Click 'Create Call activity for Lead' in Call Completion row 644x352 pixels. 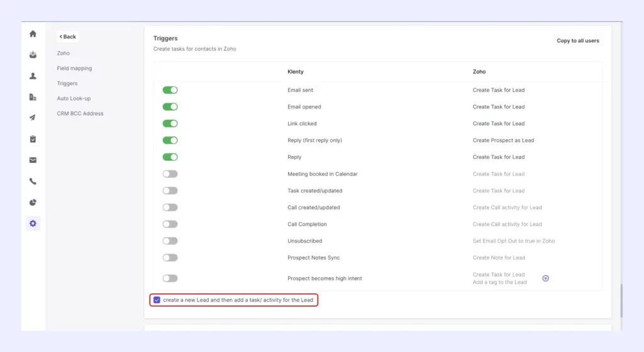point(507,224)
